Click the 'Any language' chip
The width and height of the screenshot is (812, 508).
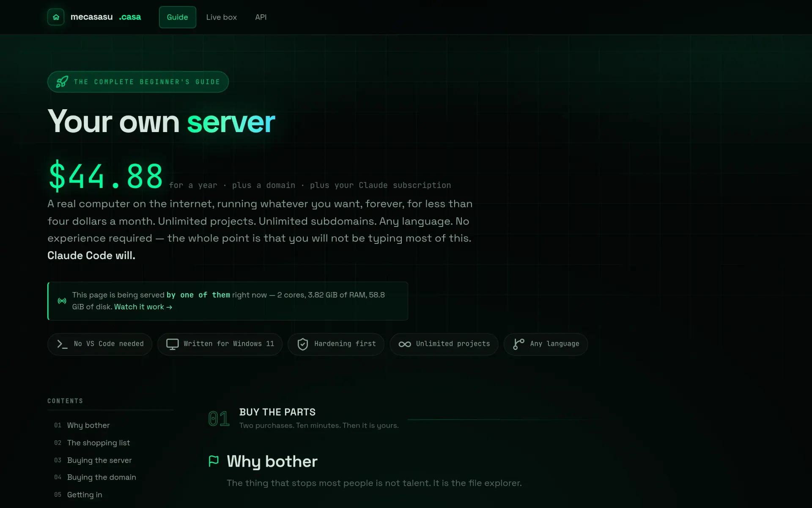(x=546, y=344)
